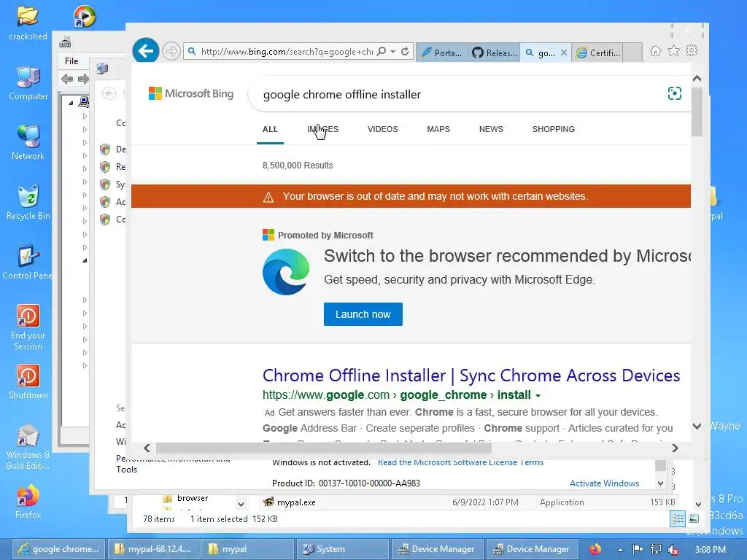Switch to System taskbar button
The width and height of the screenshot is (747, 560).
point(341,549)
